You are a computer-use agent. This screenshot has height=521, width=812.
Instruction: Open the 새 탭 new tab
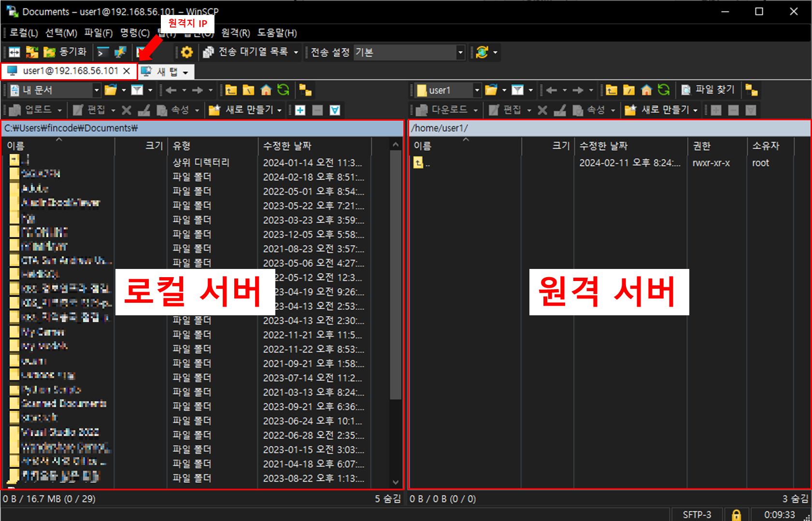click(x=161, y=72)
